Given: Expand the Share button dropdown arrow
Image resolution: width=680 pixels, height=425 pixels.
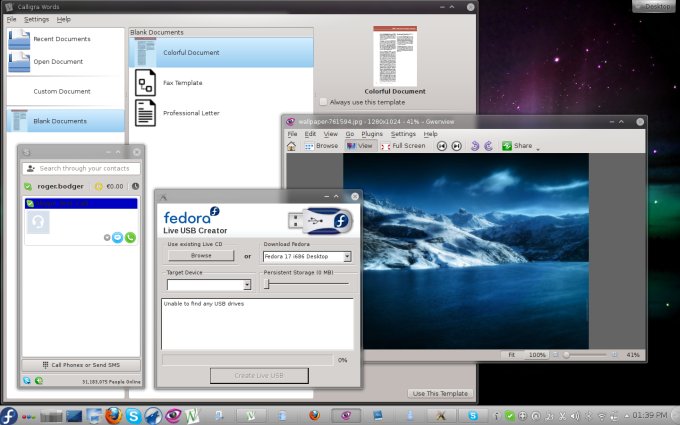Looking at the screenshot, I should pyautogui.click(x=538, y=148).
